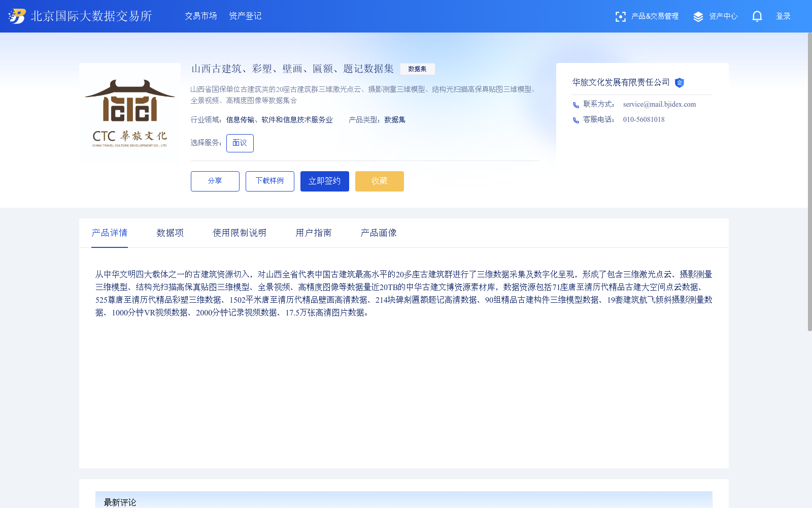The height and width of the screenshot is (508, 812).
Task: Click 登录 to sign in
Action: 783,16
